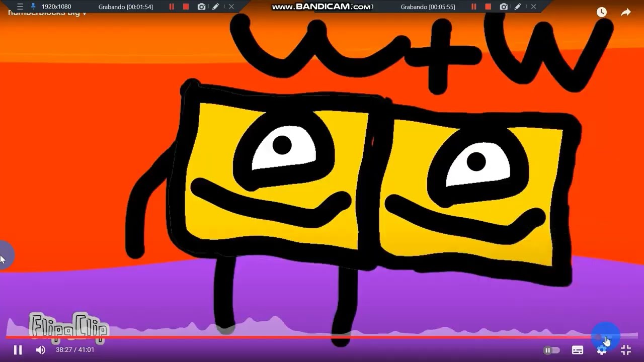This screenshot has width=644, height=362.
Task: Stop recording on the 00:05:55 Bandicam bar
Action: pos(488,7)
